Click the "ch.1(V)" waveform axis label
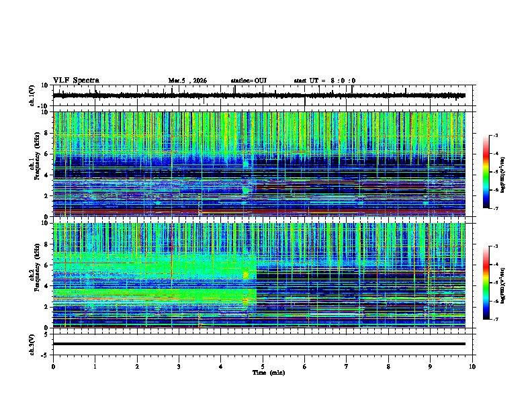The height and width of the screenshot is (411, 532). 32,95
